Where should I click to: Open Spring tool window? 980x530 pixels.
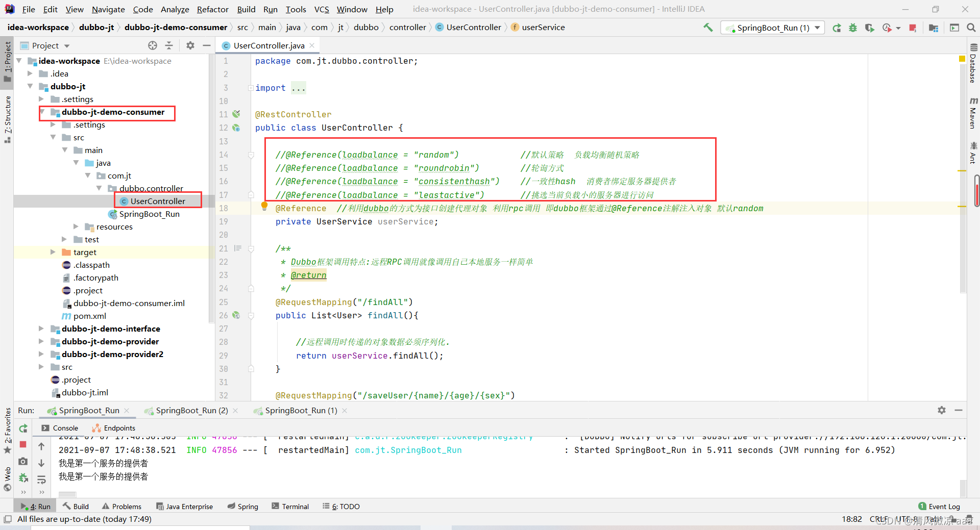[x=243, y=507]
